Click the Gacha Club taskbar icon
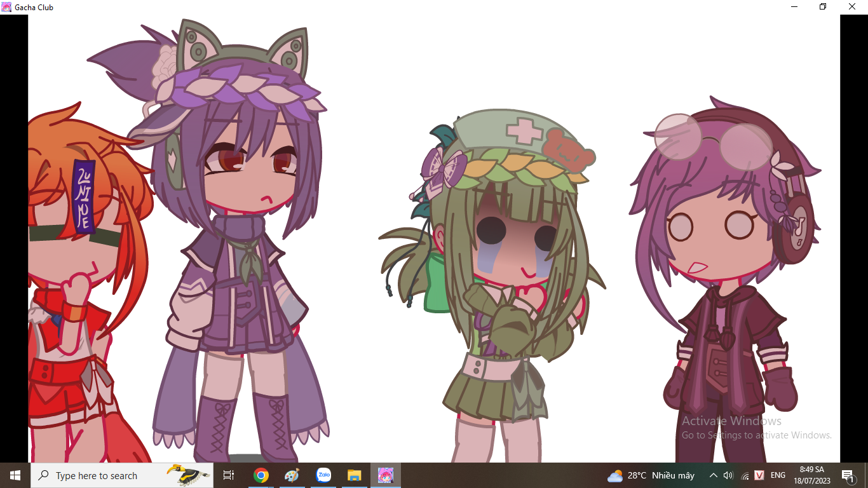 (x=386, y=475)
